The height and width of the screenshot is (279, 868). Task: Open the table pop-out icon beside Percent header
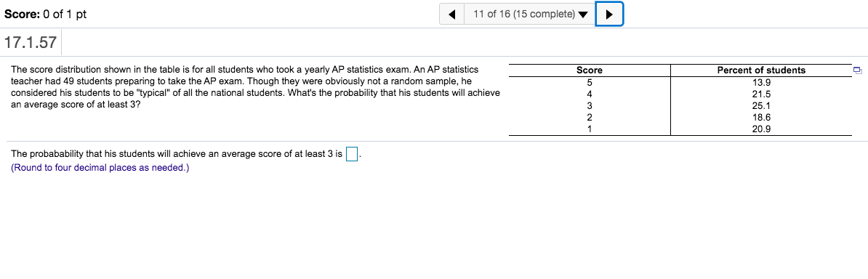pos(858,70)
